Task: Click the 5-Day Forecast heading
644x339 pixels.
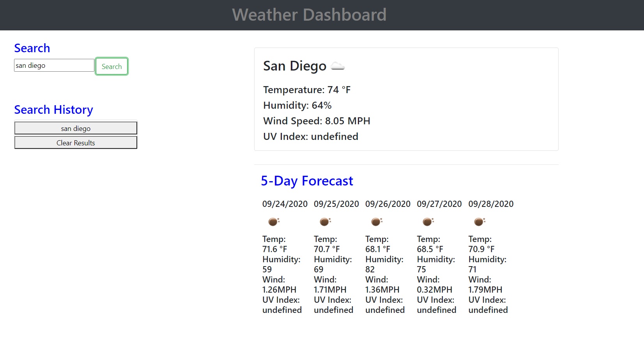Action: (x=307, y=181)
